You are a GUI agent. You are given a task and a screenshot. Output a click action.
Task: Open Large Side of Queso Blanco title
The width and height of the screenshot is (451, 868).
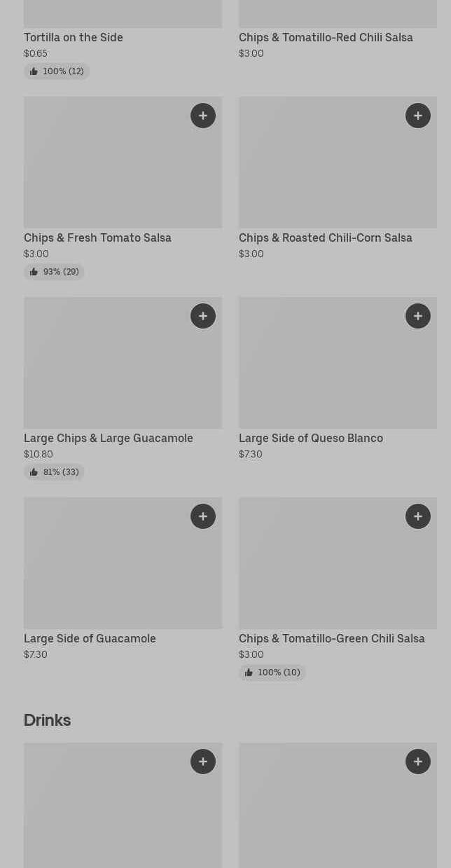tap(311, 438)
